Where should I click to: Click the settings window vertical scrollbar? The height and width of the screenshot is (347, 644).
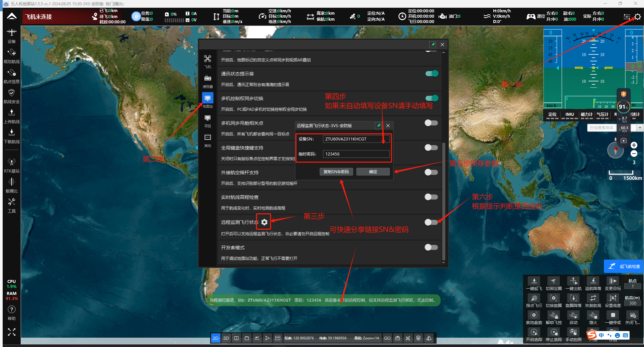[444, 201]
